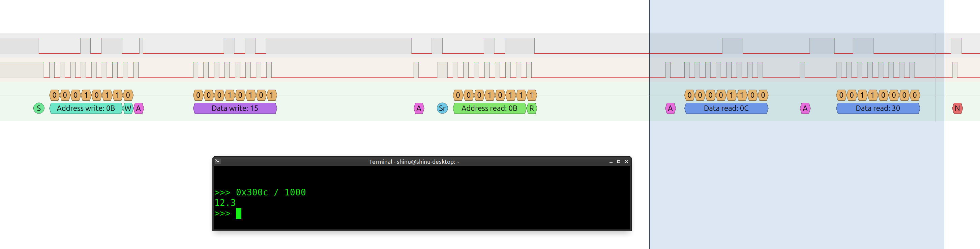
Task: Click the Data read: 30 annotation
Action: [x=878, y=108]
